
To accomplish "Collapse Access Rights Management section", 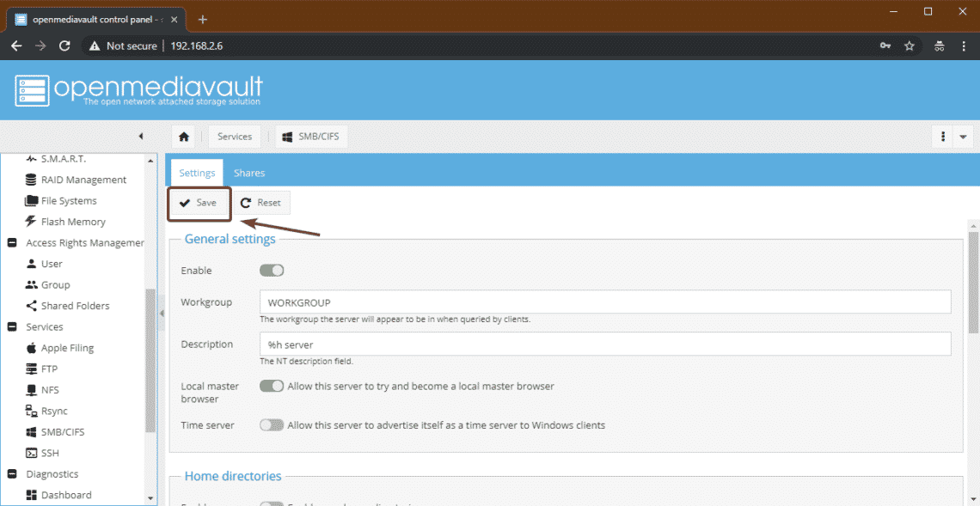I will [12, 243].
